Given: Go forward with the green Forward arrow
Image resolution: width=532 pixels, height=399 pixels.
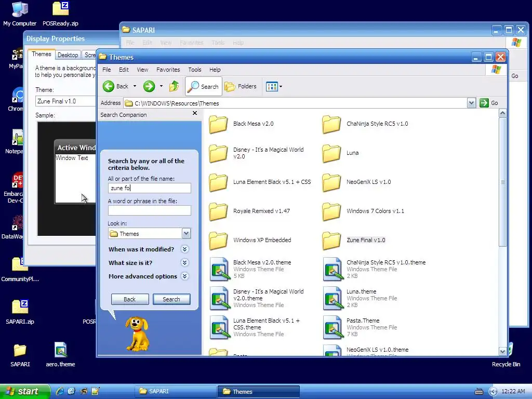Looking at the screenshot, I should click(x=149, y=86).
